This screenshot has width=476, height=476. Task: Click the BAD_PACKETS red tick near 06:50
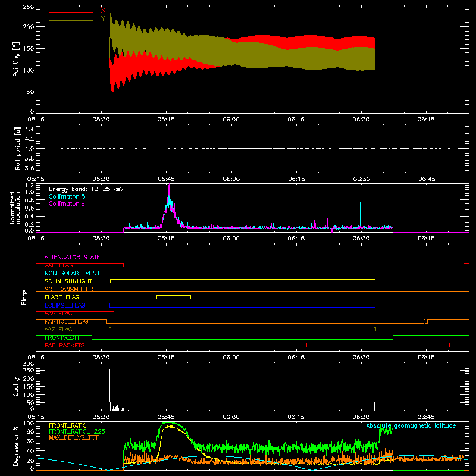[x=449, y=345]
